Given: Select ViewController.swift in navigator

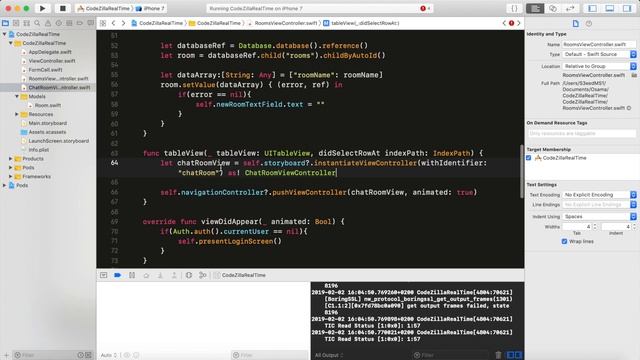Looking at the screenshot, I should point(52,61).
